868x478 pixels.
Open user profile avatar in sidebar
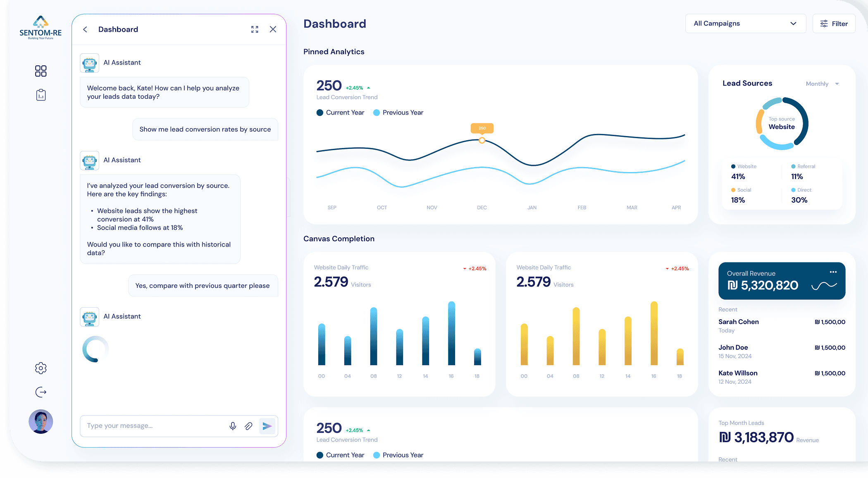coord(41,421)
